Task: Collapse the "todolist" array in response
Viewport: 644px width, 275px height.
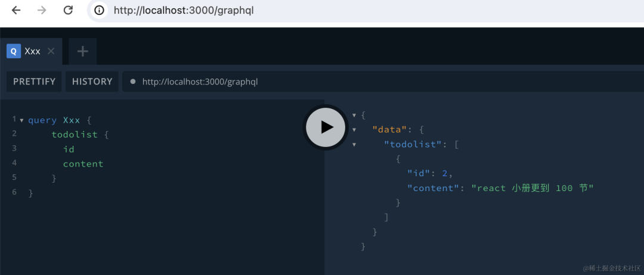Action: [x=354, y=145]
